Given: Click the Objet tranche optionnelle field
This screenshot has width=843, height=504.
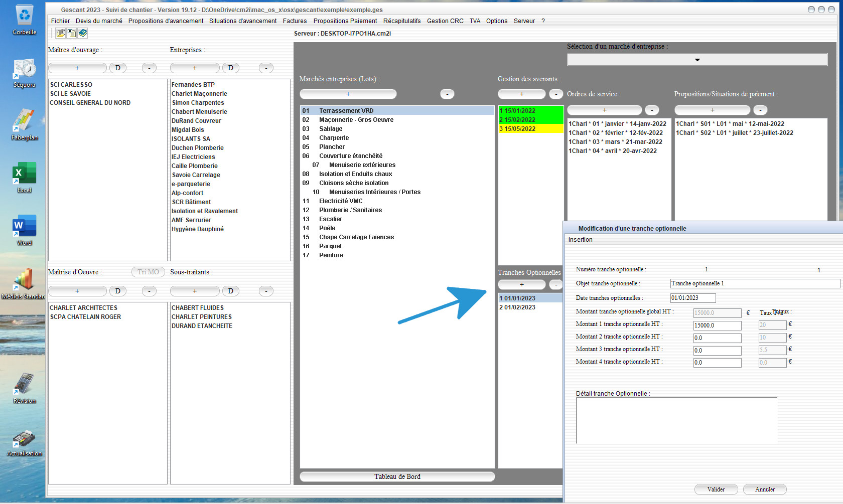Looking at the screenshot, I should 755,283.
